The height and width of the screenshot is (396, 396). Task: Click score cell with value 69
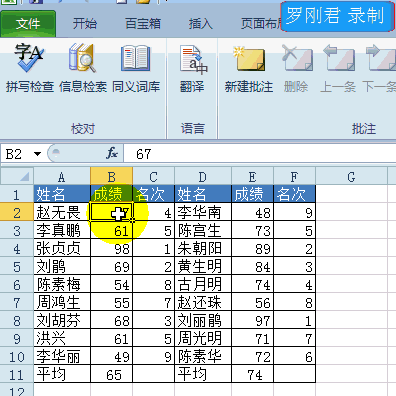coord(112,266)
